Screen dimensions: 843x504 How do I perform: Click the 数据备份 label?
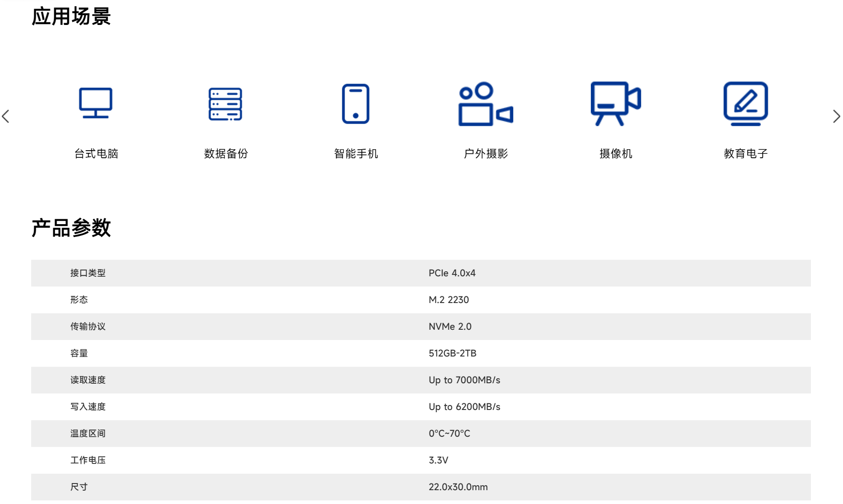point(226,154)
